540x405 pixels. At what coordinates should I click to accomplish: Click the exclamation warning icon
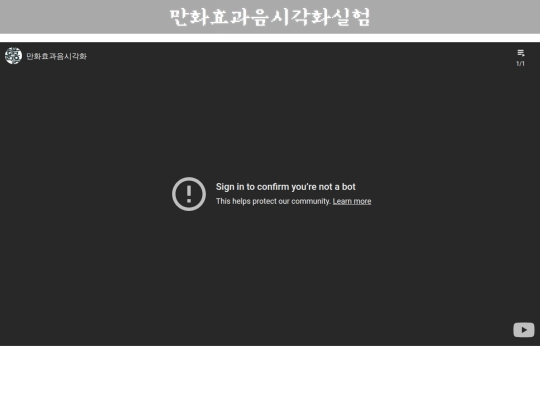click(189, 194)
